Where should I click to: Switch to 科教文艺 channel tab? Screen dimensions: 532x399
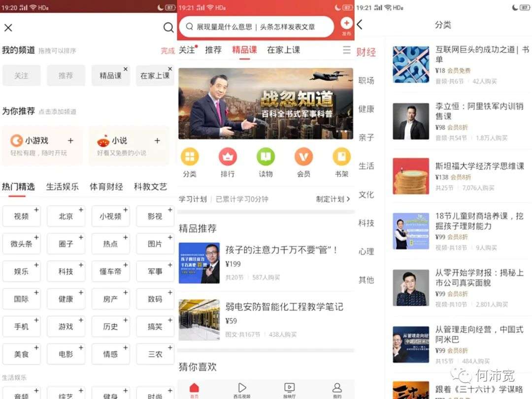[150, 187]
